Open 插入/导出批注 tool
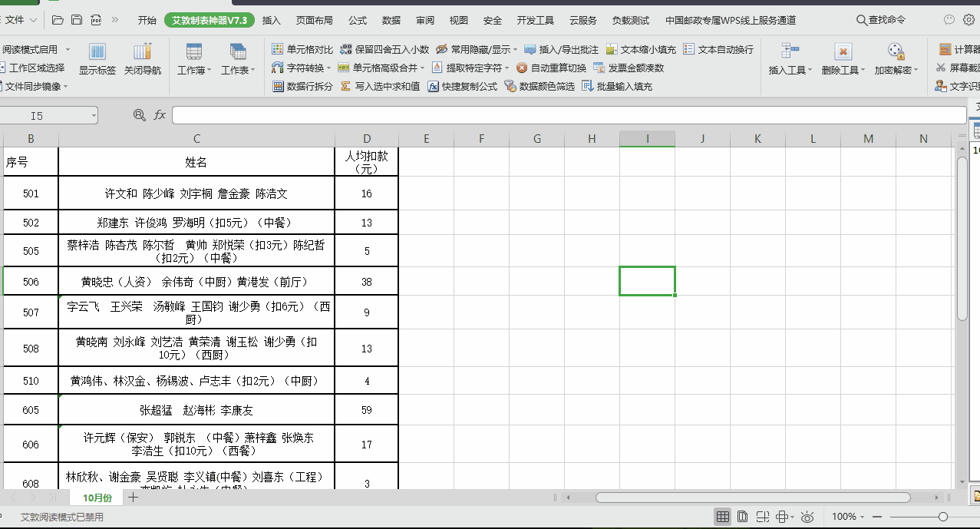This screenshot has height=529, width=980. coord(561,49)
